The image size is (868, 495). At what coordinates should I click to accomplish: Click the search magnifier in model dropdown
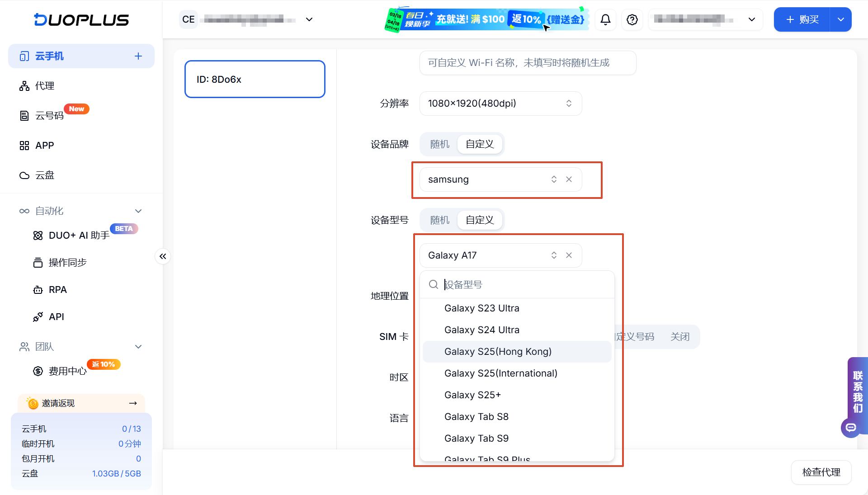pyautogui.click(x=433, y=284)
